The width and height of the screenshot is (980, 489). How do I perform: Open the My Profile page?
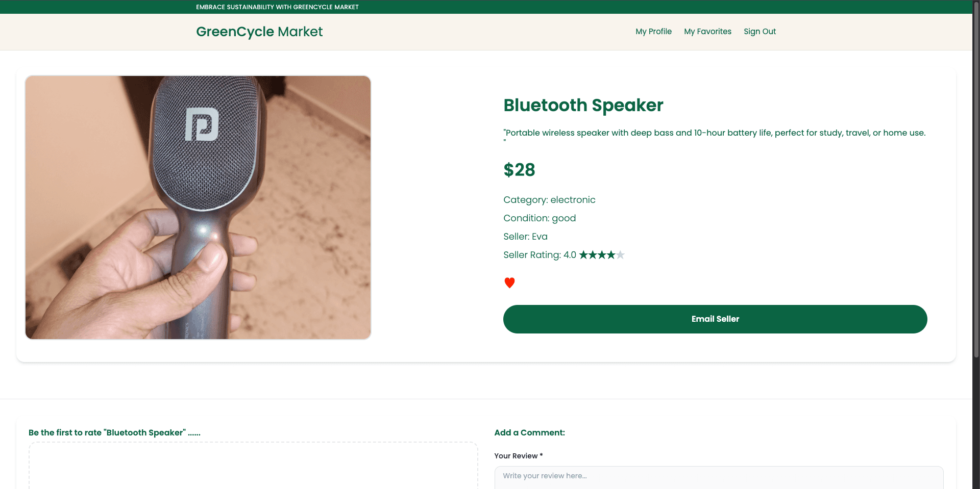[x=653, y=32]
